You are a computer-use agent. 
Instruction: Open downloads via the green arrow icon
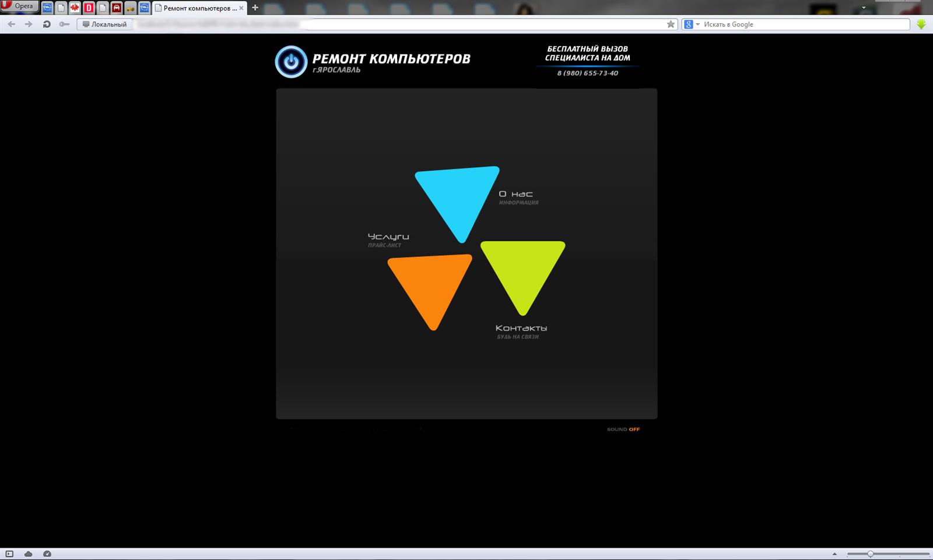click(921, 24)
